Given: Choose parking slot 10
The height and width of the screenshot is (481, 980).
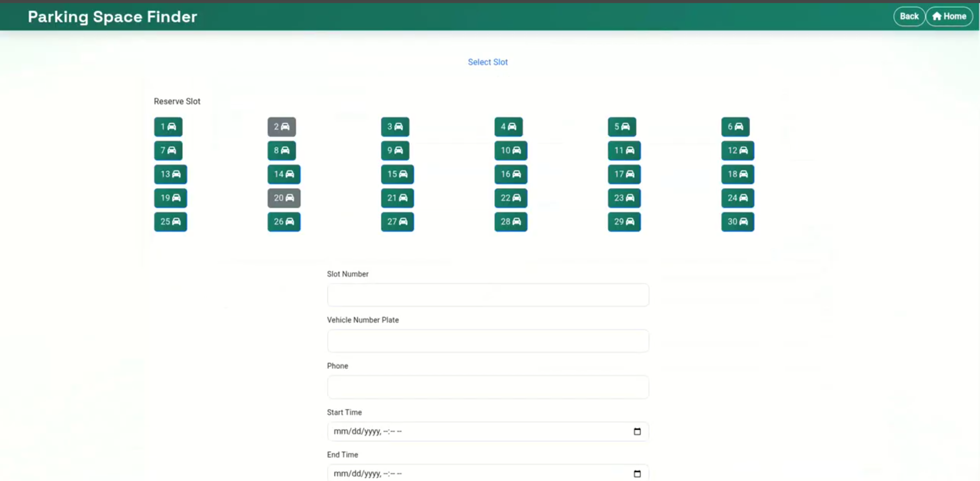Looking at the screenshot, I should 510,151.
